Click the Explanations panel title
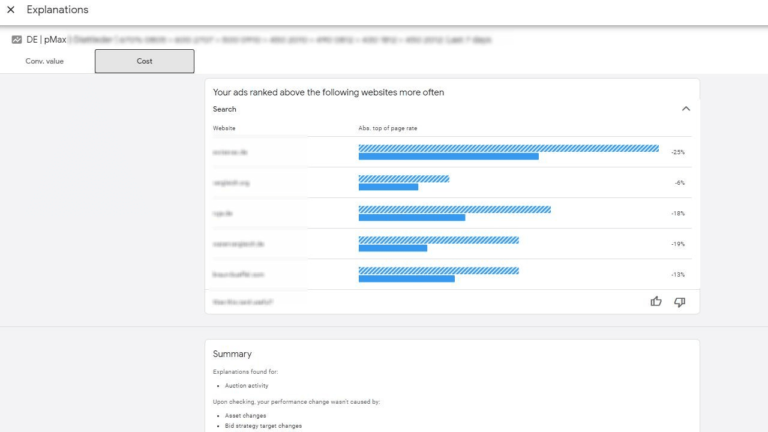The width and height of the screenshot is (768, 432). click(57, 10)
